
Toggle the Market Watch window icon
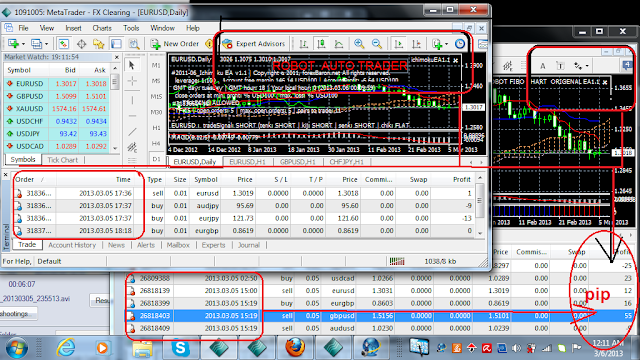click(63, 44)
